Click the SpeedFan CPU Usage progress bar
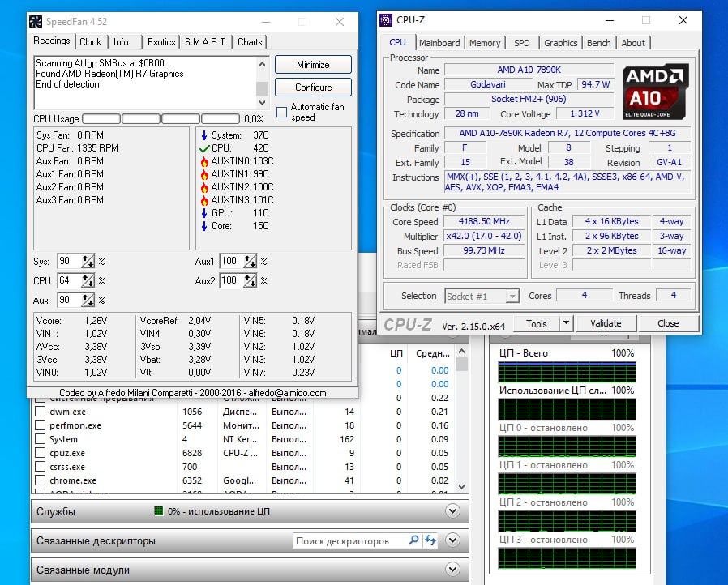Screen dimensions: 728x585 tap(161, 119)
